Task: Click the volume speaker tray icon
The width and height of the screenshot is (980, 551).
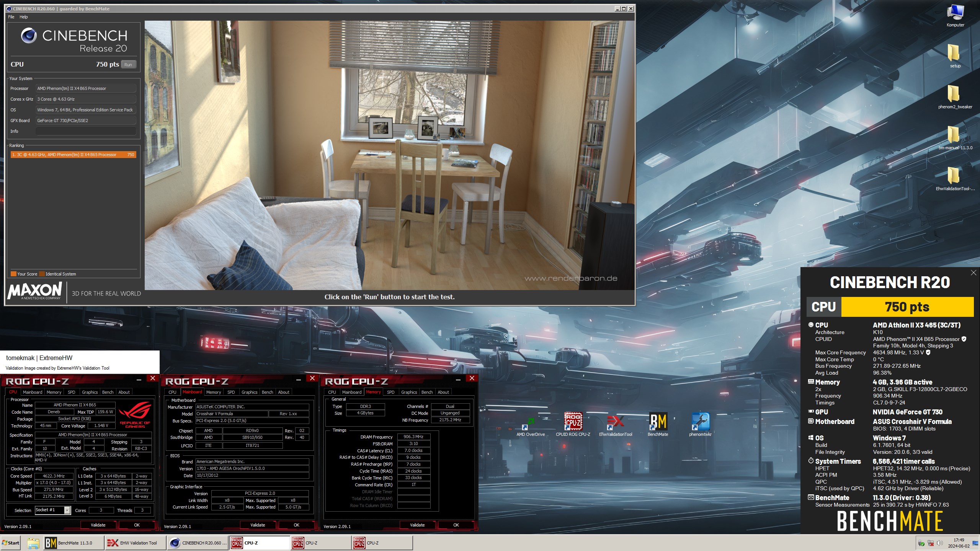Action: pyautogui.click(x=939, y=543)
